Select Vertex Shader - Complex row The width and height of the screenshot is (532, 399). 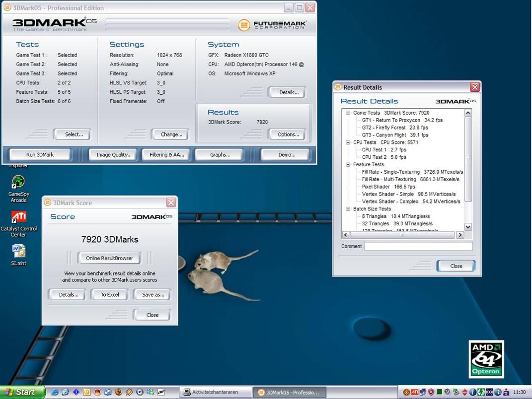[x=411, y=201]
